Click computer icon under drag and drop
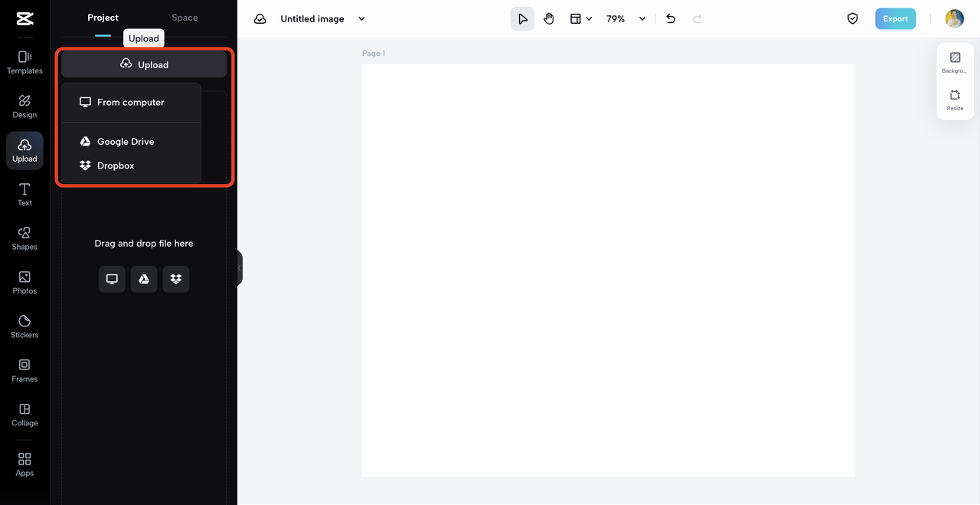 tap(112, 279)
